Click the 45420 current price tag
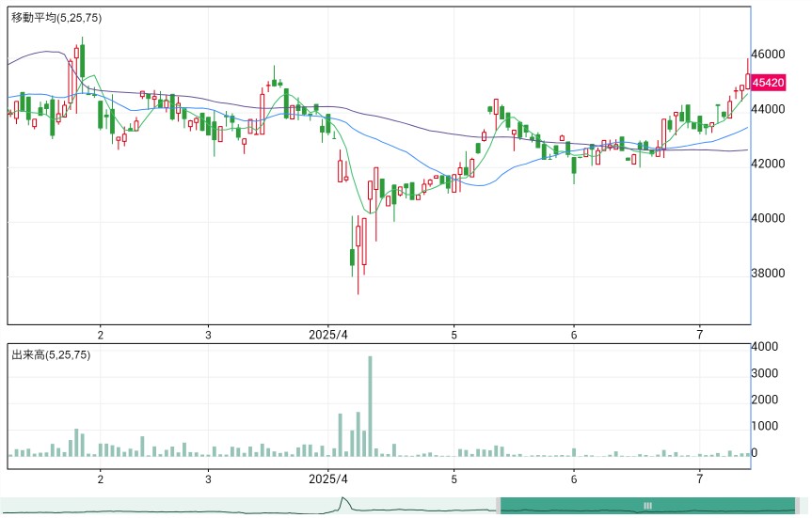812x518 pixels. (x=769, y=83)
